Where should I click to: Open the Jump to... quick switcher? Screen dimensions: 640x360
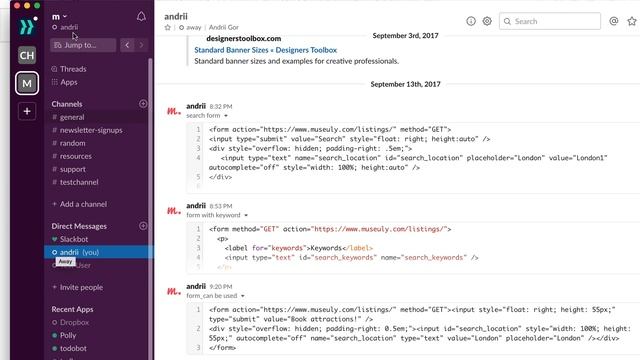pyautogui.click(x=83, y=45)
